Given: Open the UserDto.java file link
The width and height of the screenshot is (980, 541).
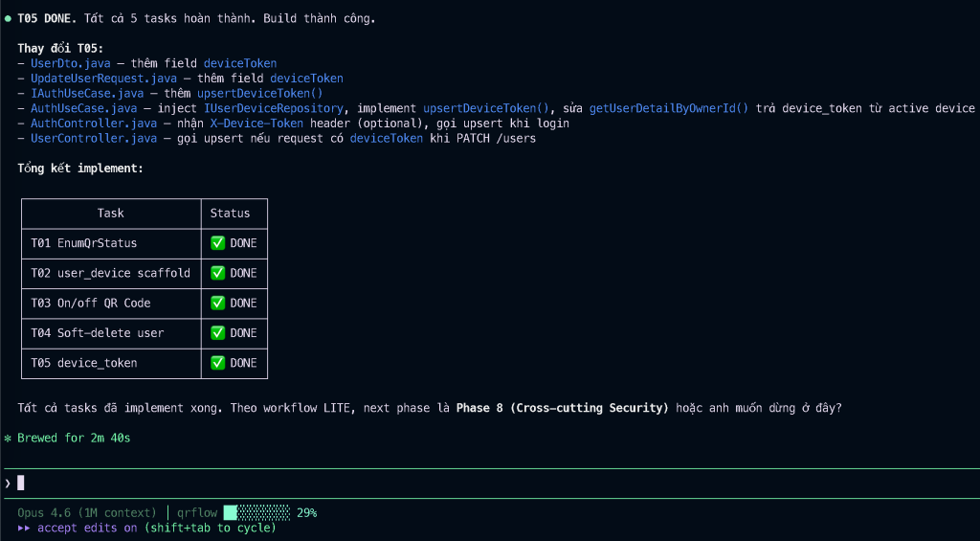Looking at the screenshot, I should [70, 63].
